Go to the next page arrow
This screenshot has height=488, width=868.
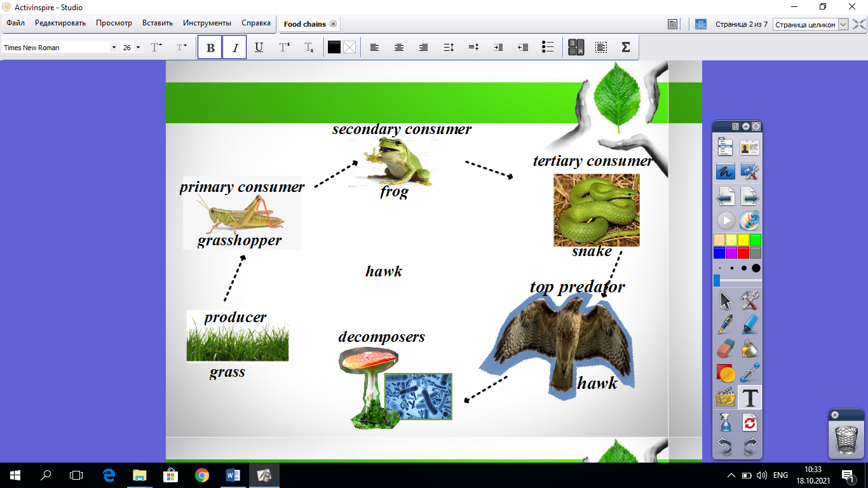750,196
